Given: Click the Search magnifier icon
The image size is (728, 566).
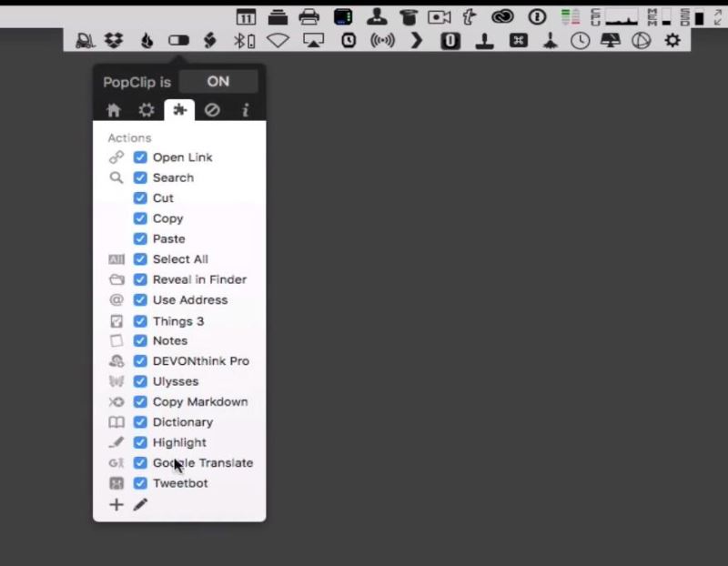Looking at the screenshot, I should point(116,177).
